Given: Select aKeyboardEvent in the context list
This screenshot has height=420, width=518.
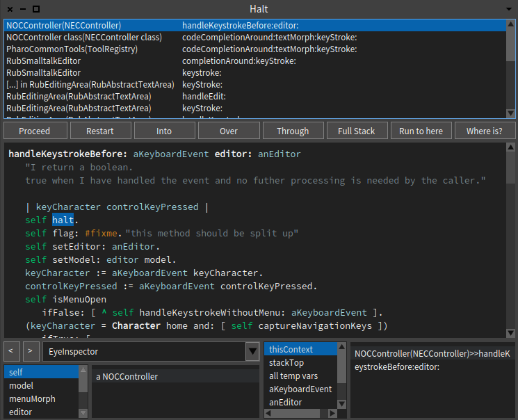Looking at the screenshot, I should click(300, 389).
